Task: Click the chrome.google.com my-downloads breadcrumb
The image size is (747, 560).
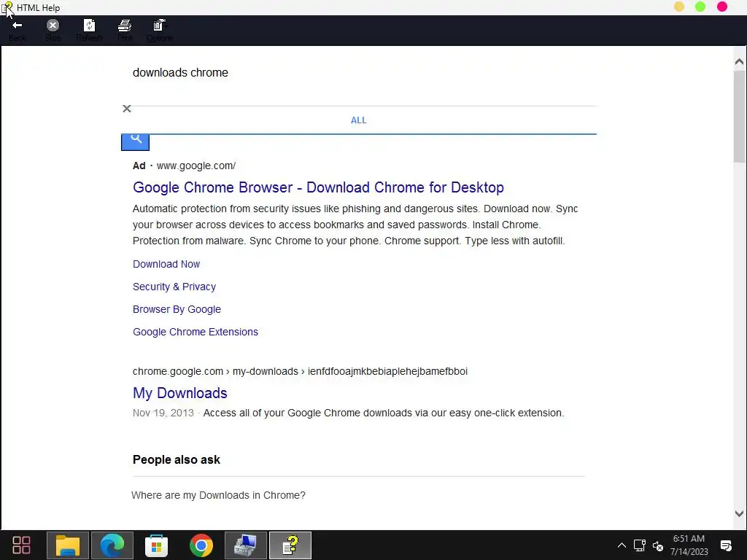Action: (300, 371)
